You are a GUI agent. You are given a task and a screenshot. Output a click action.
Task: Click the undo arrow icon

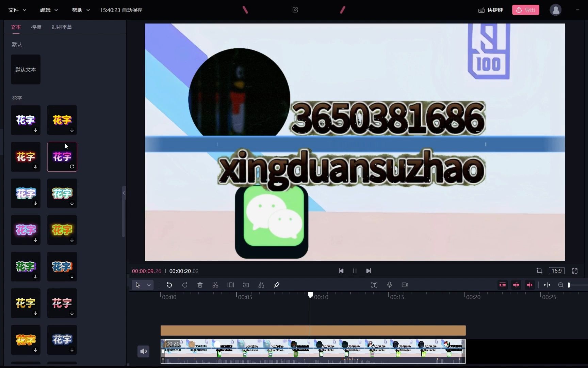click(169, 285)
